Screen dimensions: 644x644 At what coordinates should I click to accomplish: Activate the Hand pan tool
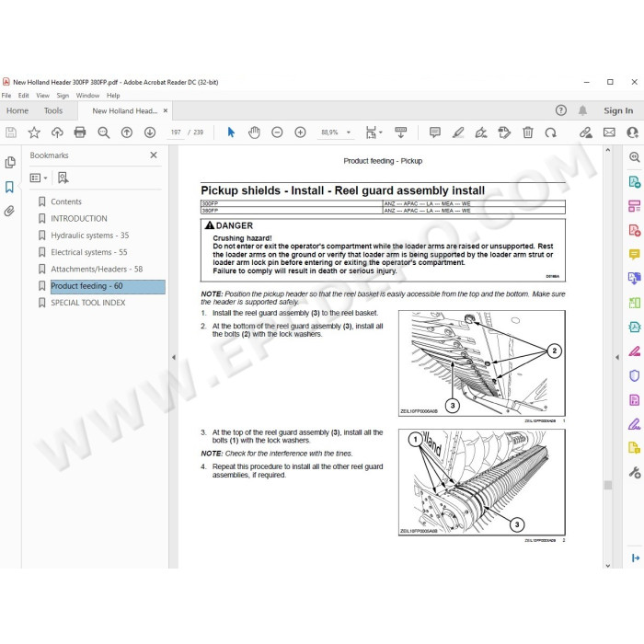(254, 132)
